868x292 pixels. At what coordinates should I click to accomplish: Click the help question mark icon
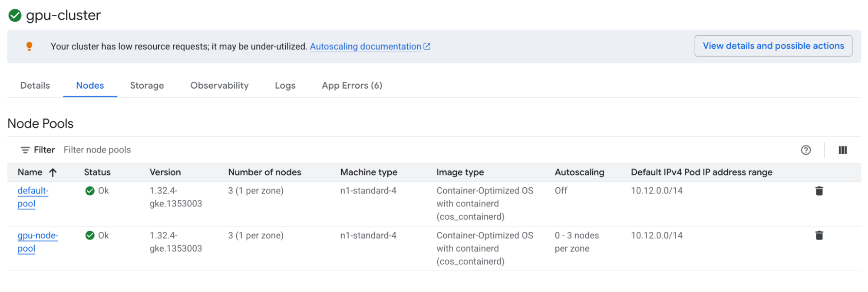[x=805, y=150]
